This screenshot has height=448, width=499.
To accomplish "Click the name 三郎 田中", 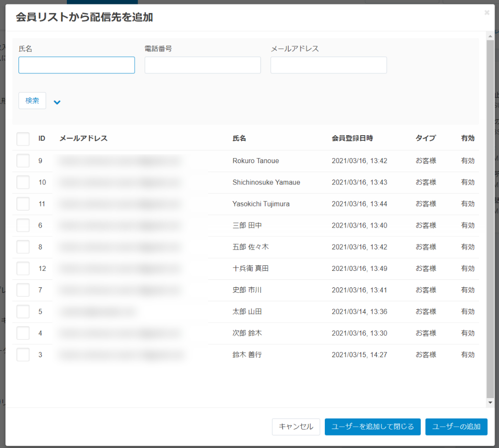I will pyautogui.click(x=247, y=225).
